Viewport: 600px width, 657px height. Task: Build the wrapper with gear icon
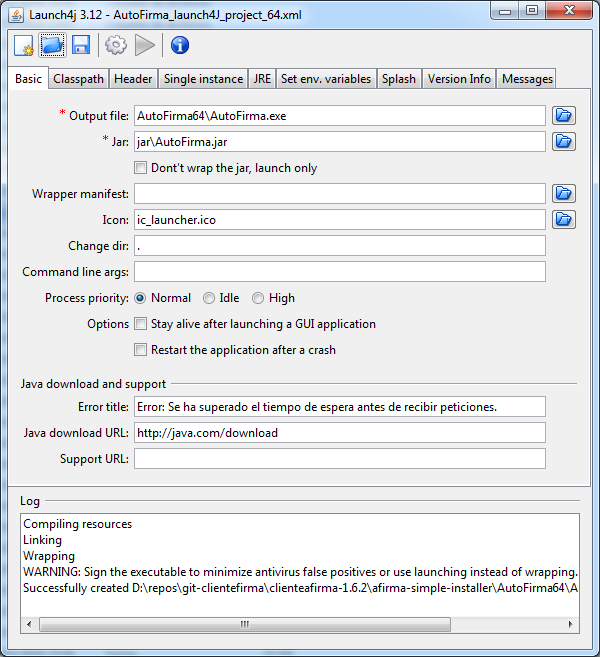116,45
